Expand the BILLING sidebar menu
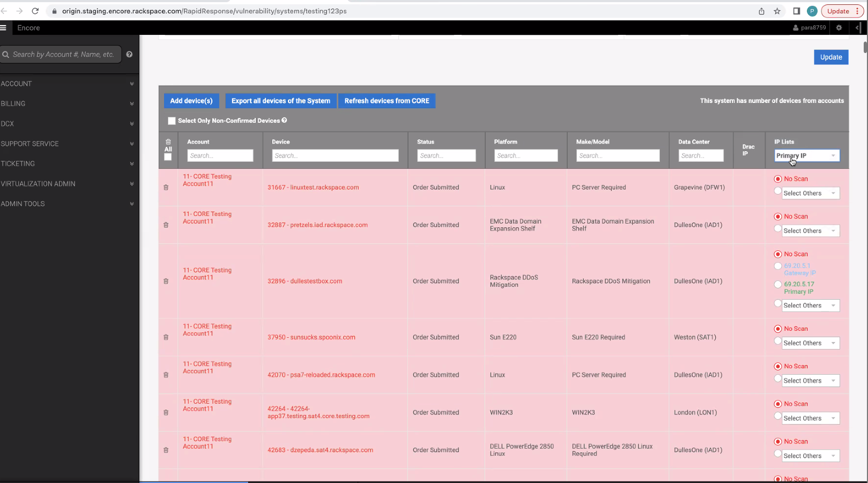Viewport: 868px width, 483px height. 67,104
